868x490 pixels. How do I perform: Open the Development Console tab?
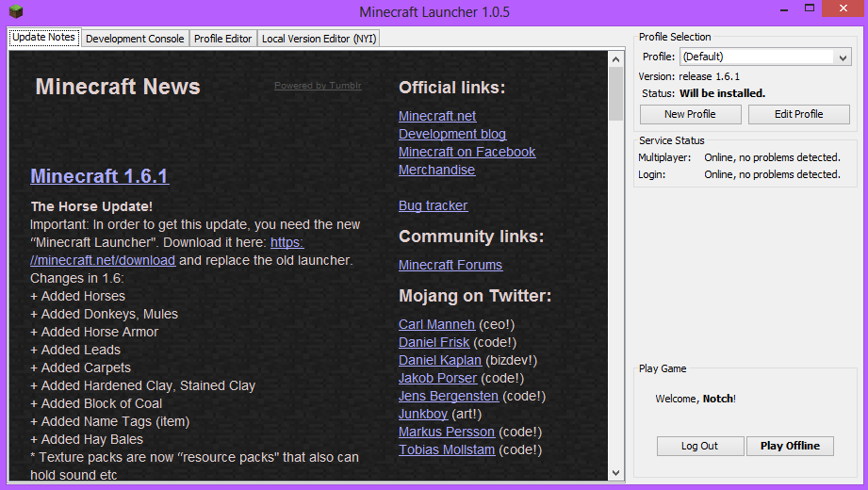tap(135, 39)
